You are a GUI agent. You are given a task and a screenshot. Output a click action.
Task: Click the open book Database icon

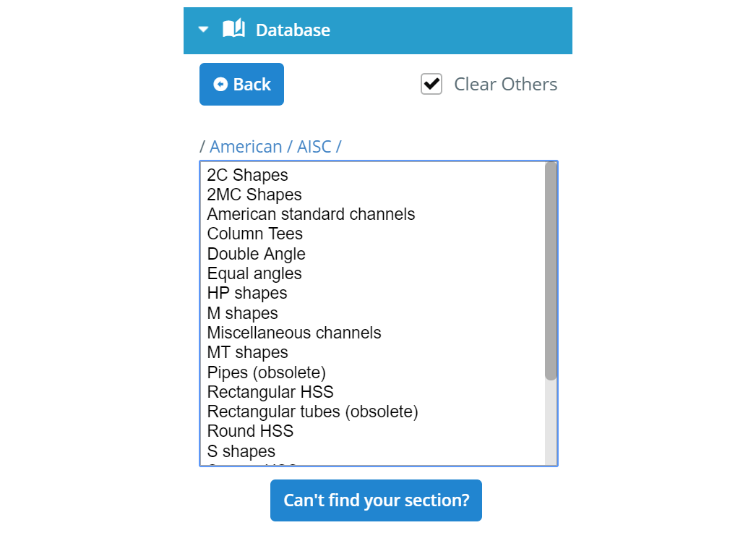point(234,29)
